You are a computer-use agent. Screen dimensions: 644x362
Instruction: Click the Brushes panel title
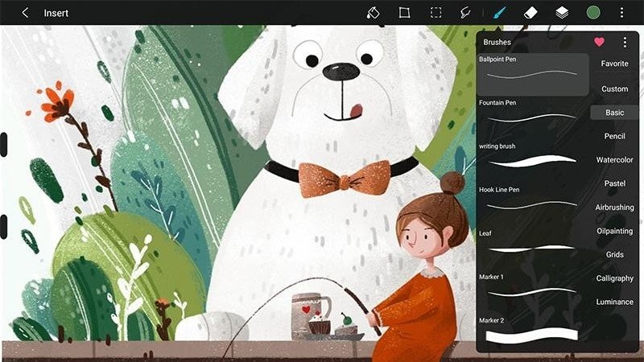point(497,42)
